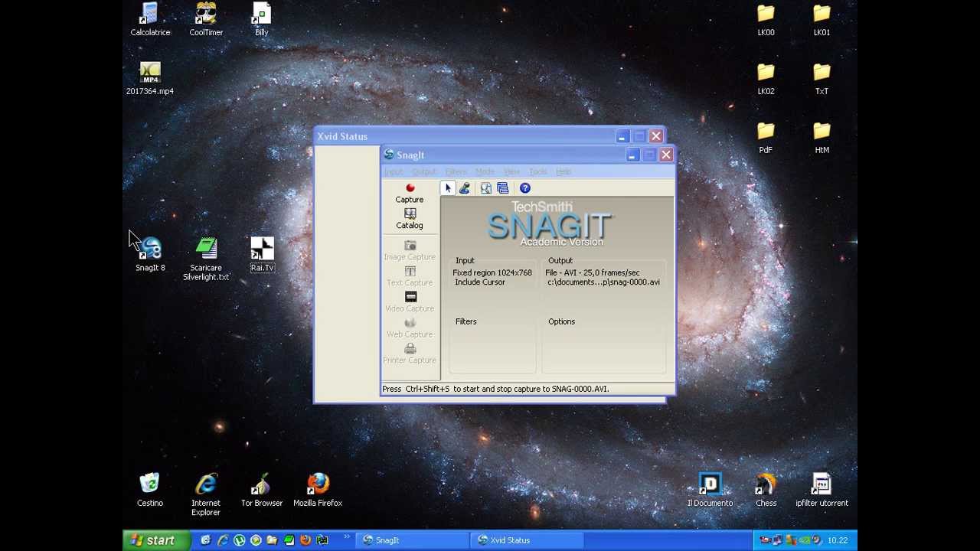Click the output path snag-0000.avi text
This screenshot has width=980, height=551.
603,282
